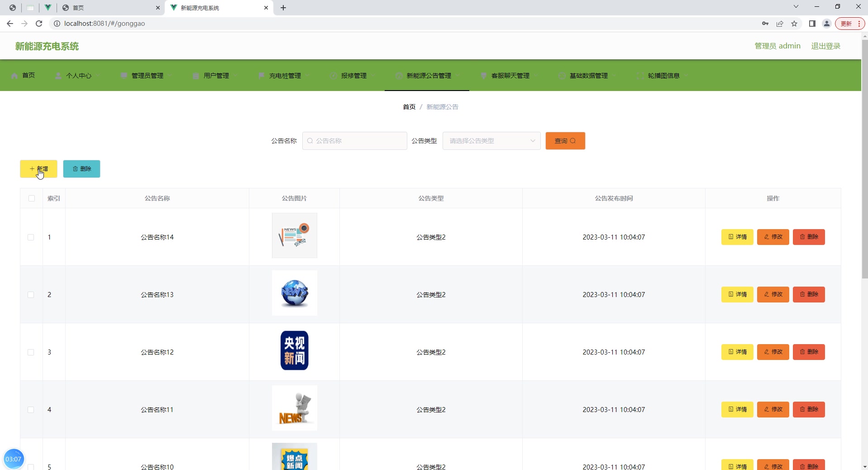This screenshot has height=470, width=868.
Task: Click the orange 查询 search button
Action: click(565, 141)
